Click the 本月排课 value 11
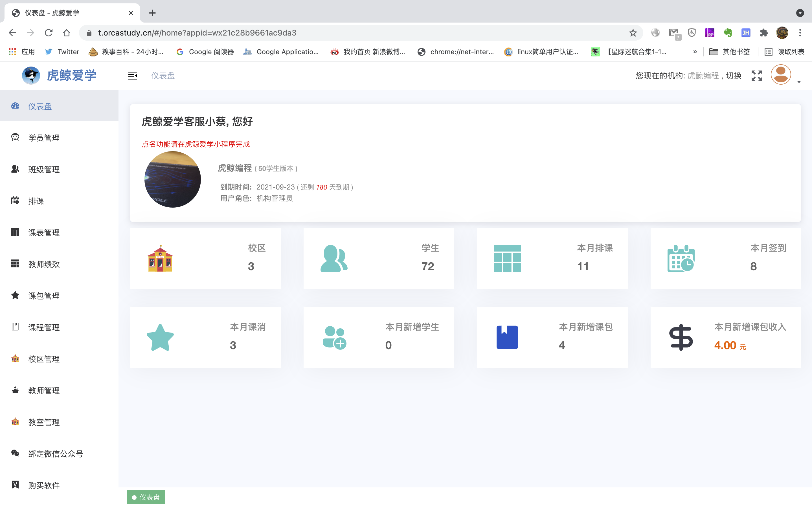 click(x=583, y=266)
